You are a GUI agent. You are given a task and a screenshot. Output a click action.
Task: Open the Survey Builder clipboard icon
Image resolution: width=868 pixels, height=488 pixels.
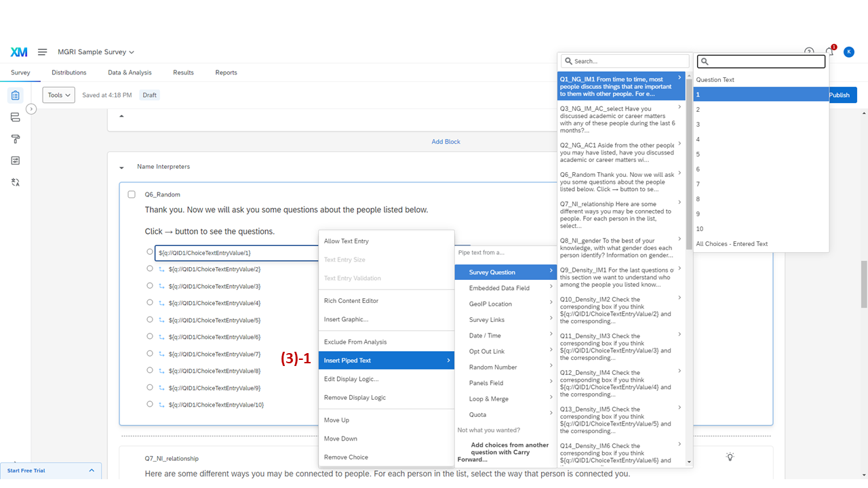(x=15, y=95)
